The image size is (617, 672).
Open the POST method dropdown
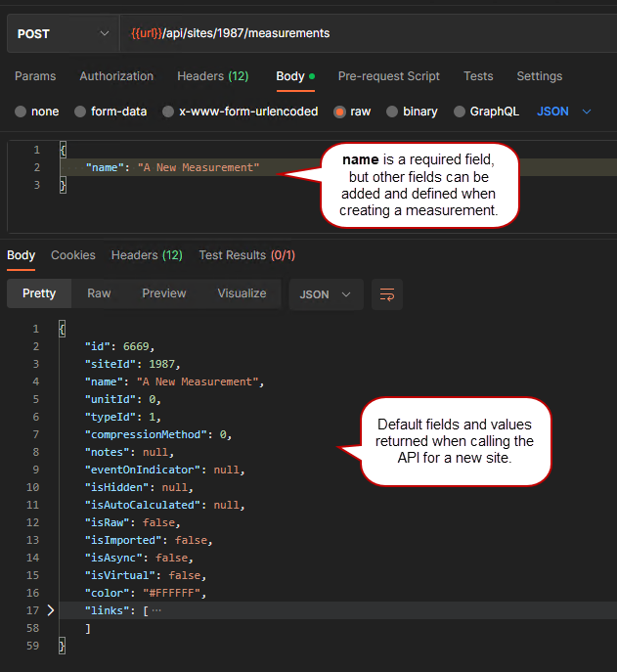[61, 33]
